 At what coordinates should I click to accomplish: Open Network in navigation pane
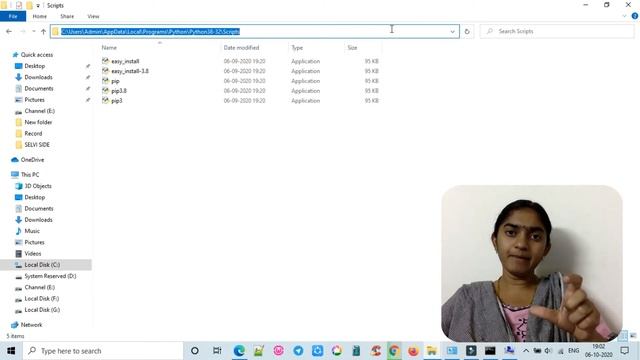click(x=31, y=325)
